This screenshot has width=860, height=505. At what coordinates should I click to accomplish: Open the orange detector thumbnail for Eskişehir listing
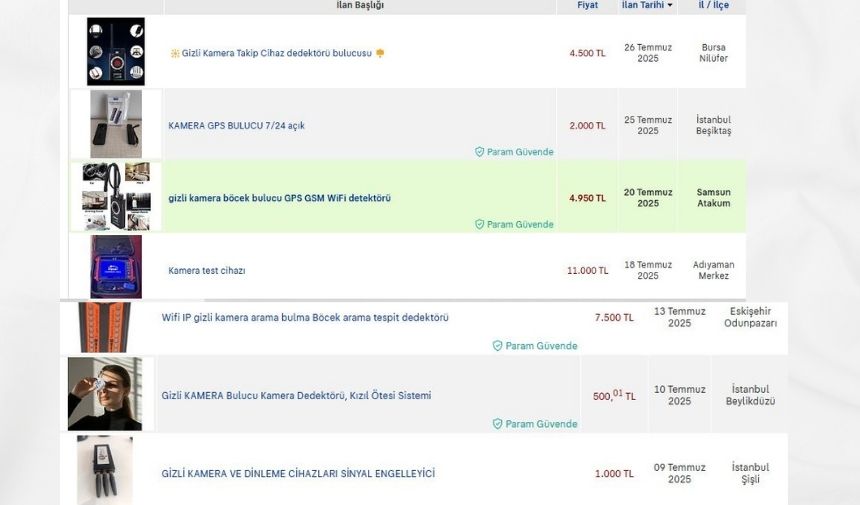104,327
